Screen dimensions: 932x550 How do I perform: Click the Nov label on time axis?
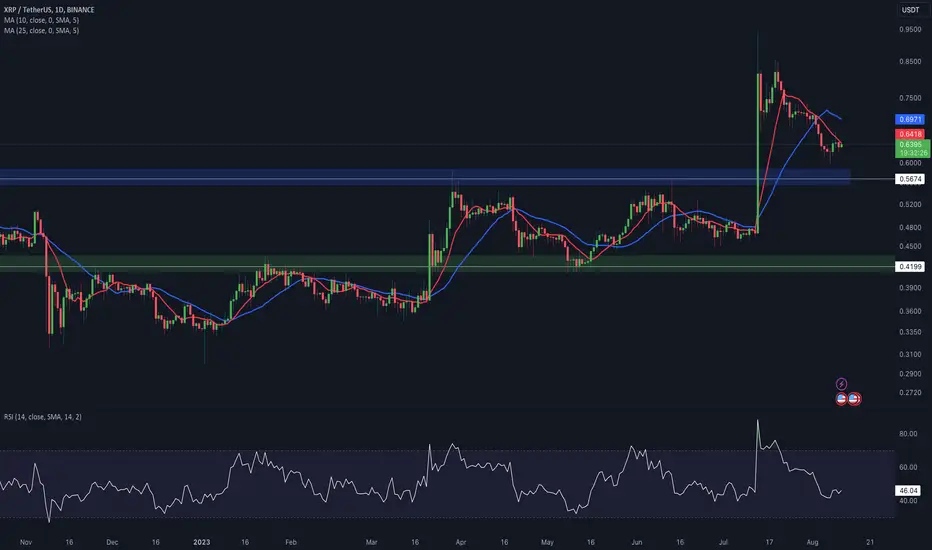coord(26,542)
